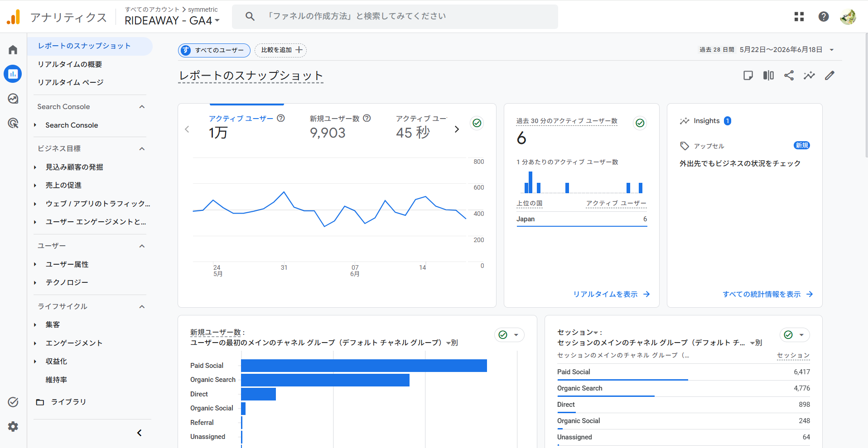Open the セッション metric dropdown

[x=577, y=332]
